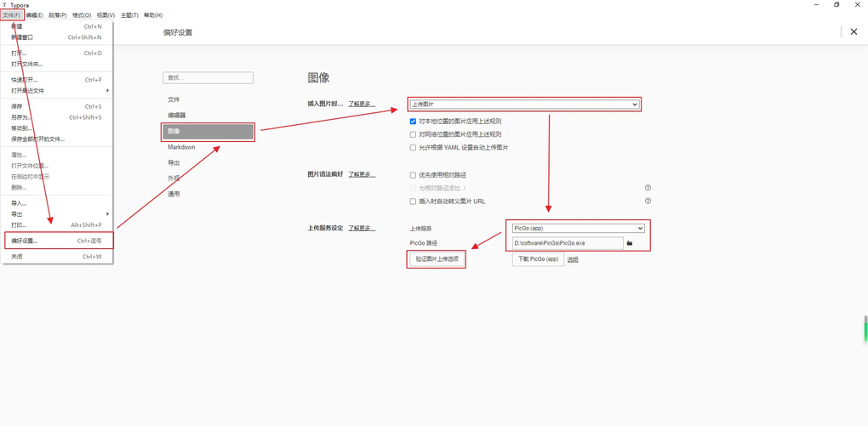
Task: Close the 偏好设置 panel with the X
Action: tap(854, 32)
